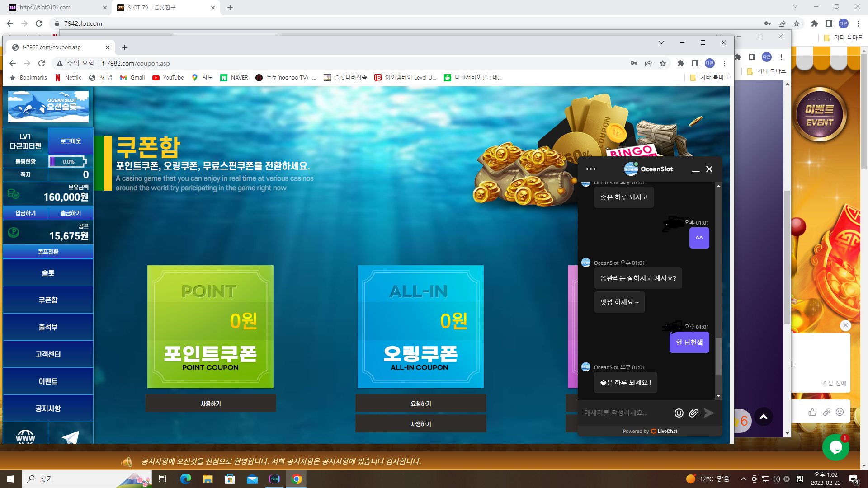This screenshot has height=488, width=868.
Task: Click the Telegram paper plane icon
Action: 71,436
